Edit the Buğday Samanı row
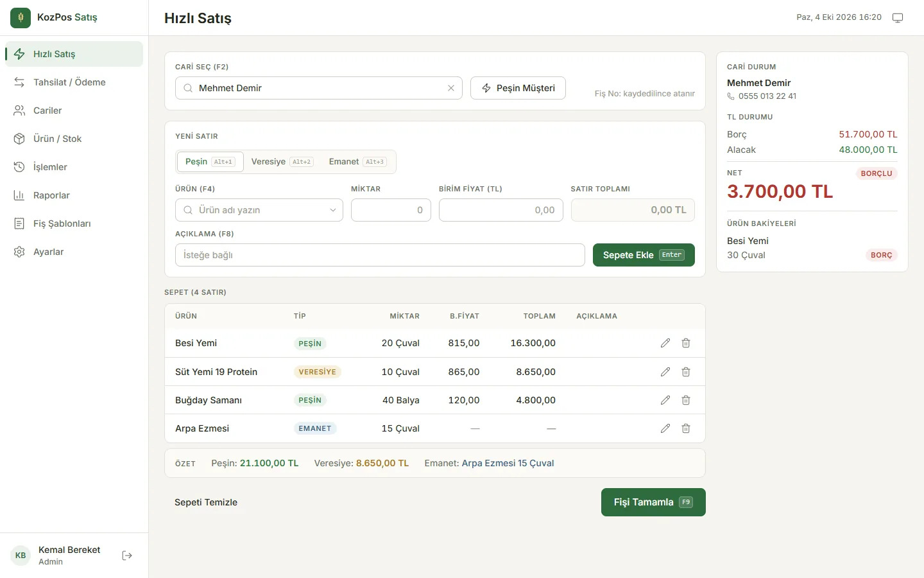The height and width of the screenshot is (578, 924). point(665,400)
